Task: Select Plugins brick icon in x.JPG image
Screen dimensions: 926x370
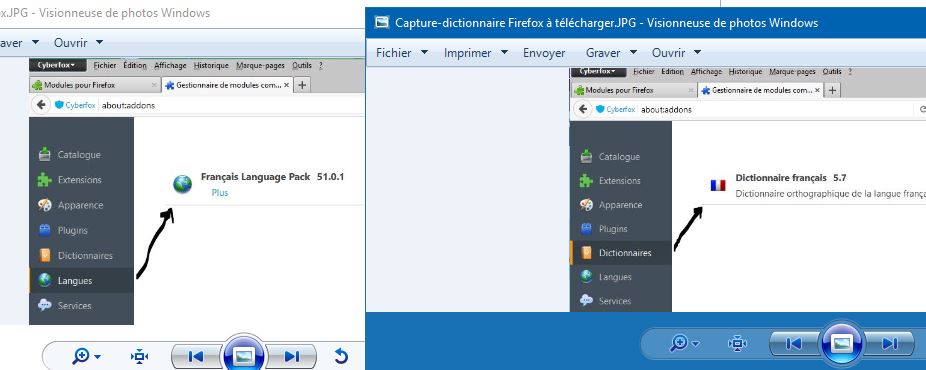Action: (x=45, y=230)
